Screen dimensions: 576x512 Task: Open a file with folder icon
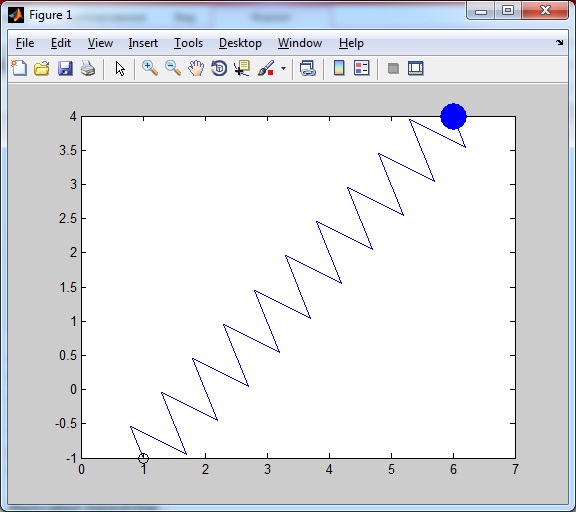(x=42, y=68)
